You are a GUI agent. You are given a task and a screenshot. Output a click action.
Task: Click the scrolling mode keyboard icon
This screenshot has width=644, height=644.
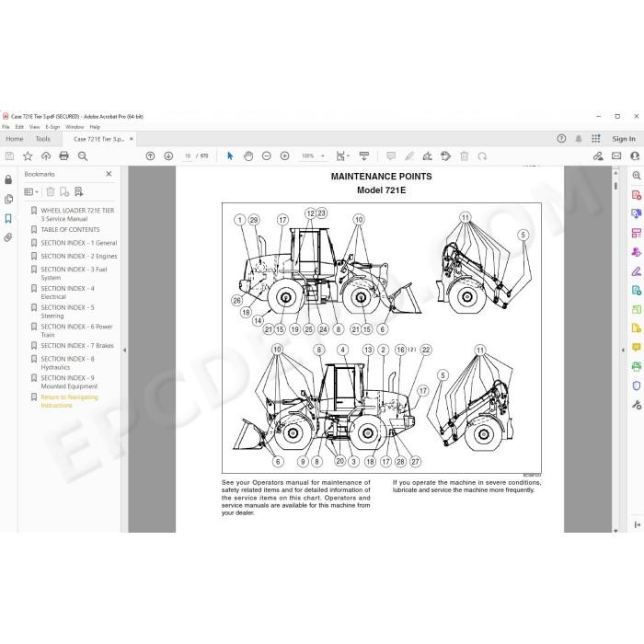tap(364, 156)
